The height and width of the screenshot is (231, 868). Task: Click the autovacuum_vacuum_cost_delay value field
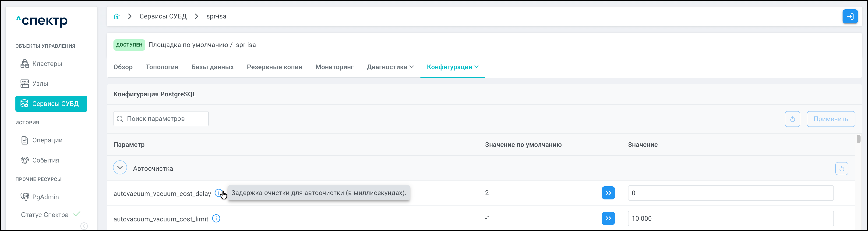tap(730, 193)
